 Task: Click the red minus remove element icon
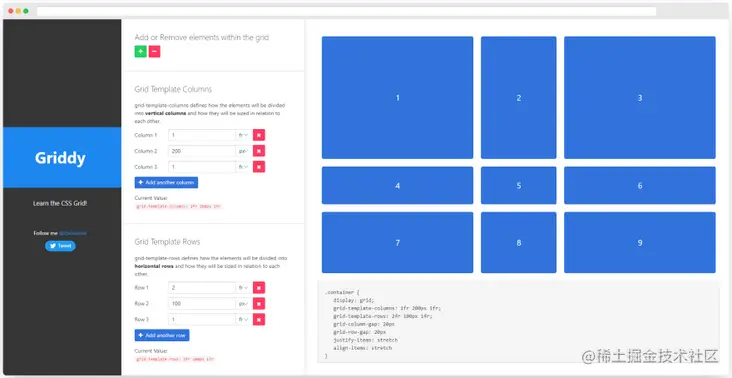click(155, 52)
